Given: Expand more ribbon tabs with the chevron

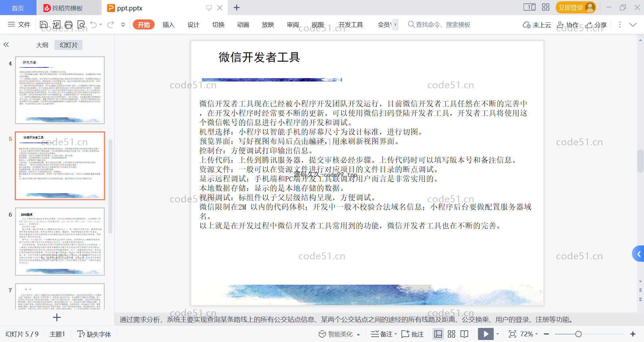Looking at the screenshot, I should 395,24.
